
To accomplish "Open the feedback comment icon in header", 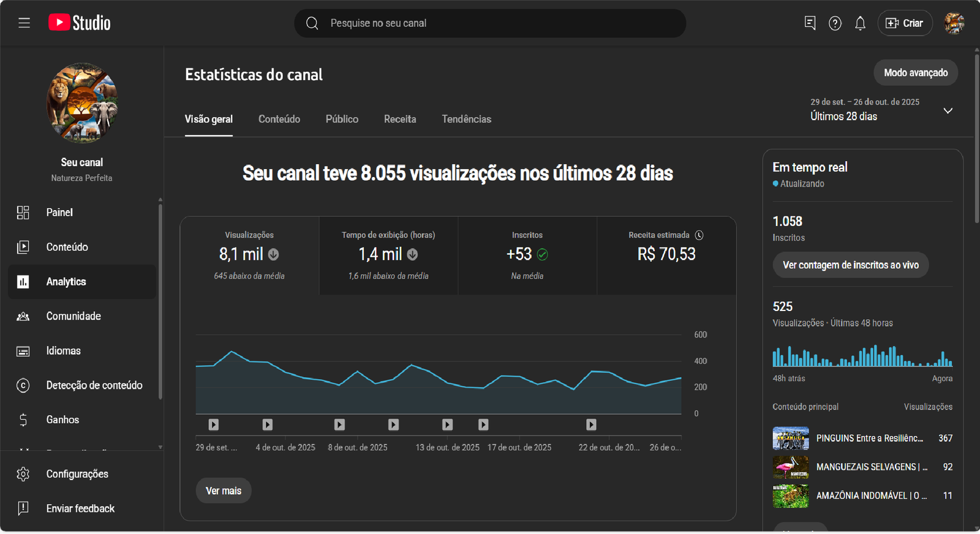I will click(x=810, y=23).
